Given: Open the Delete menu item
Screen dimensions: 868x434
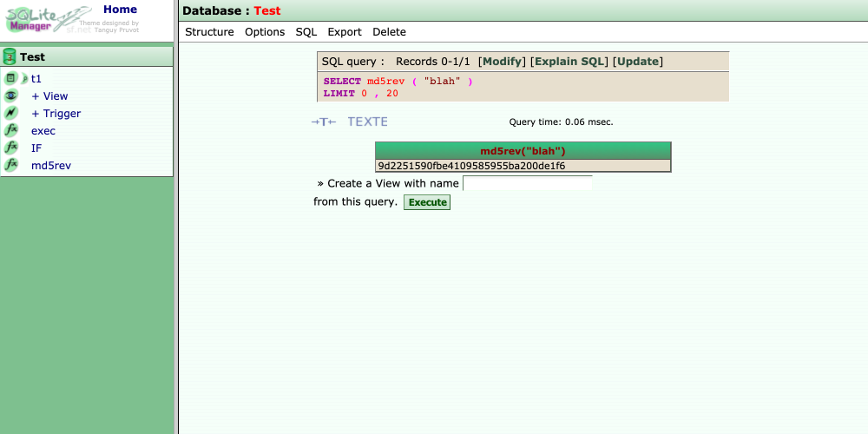Looking at the screenshot, I should tap(389, 32).
